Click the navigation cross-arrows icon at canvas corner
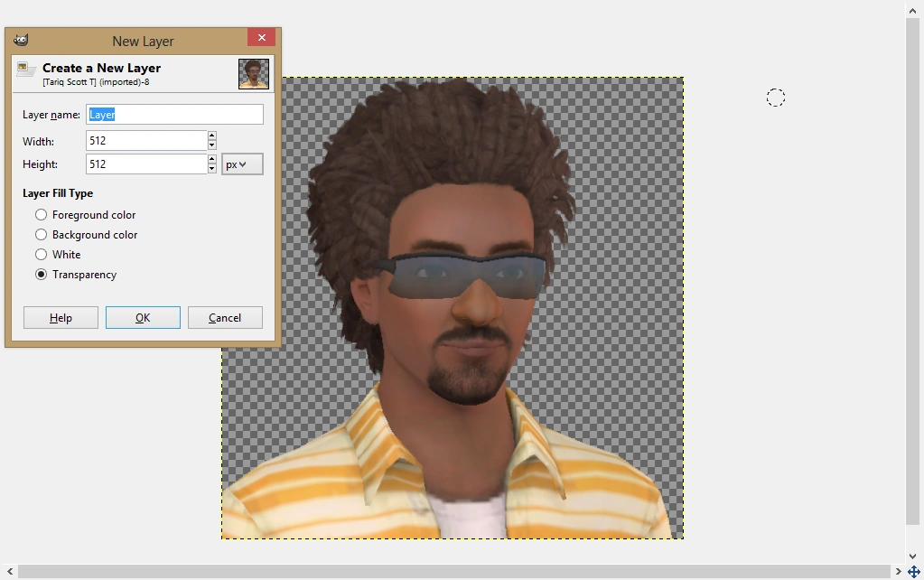The height and width of the screenshot is (580, 924). (913, 572)
